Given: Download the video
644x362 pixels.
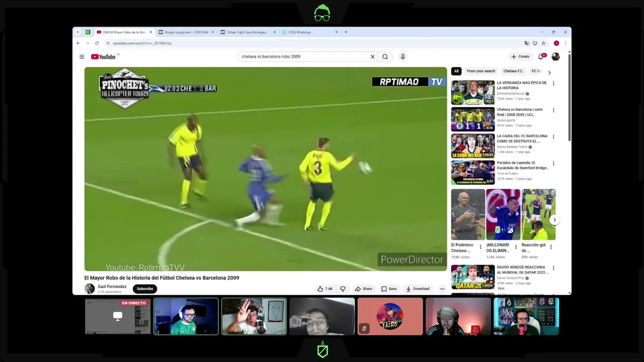Looking at the screenshot, I should click(418, 289).
